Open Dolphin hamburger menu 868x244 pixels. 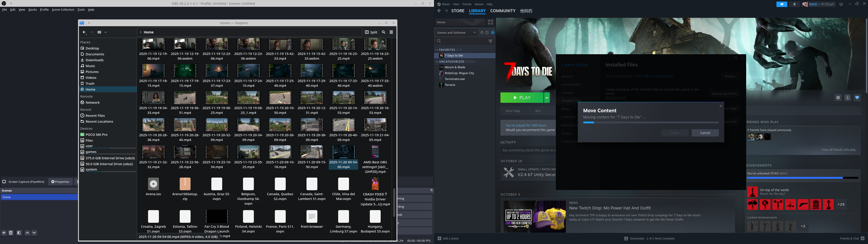(x=391, y=32)
